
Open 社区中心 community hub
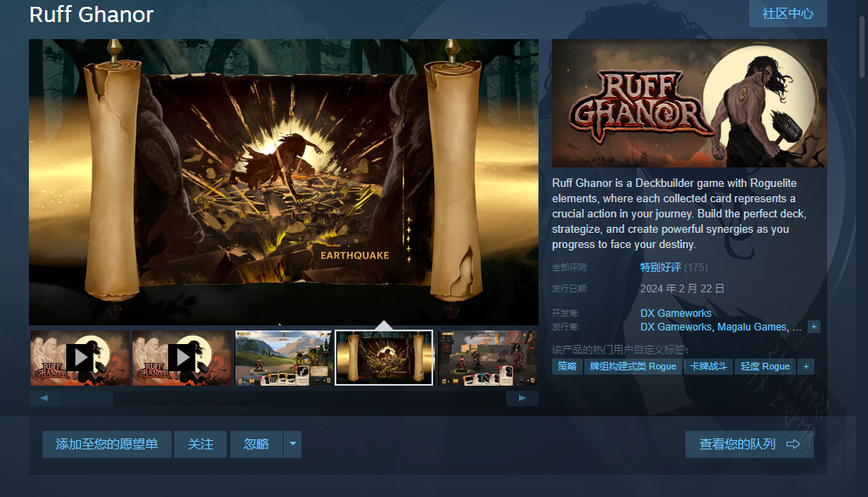tap(787, 14)
